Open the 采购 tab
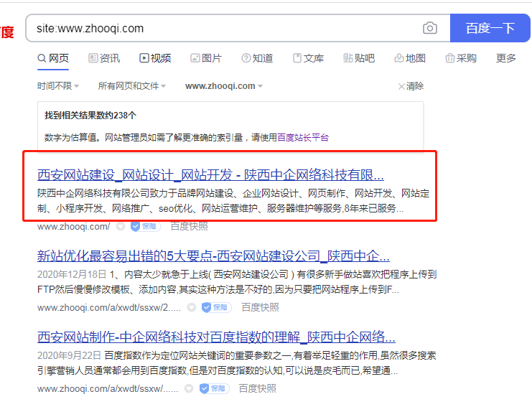Viewport: 532px width, 412px height. coord(461,58)
